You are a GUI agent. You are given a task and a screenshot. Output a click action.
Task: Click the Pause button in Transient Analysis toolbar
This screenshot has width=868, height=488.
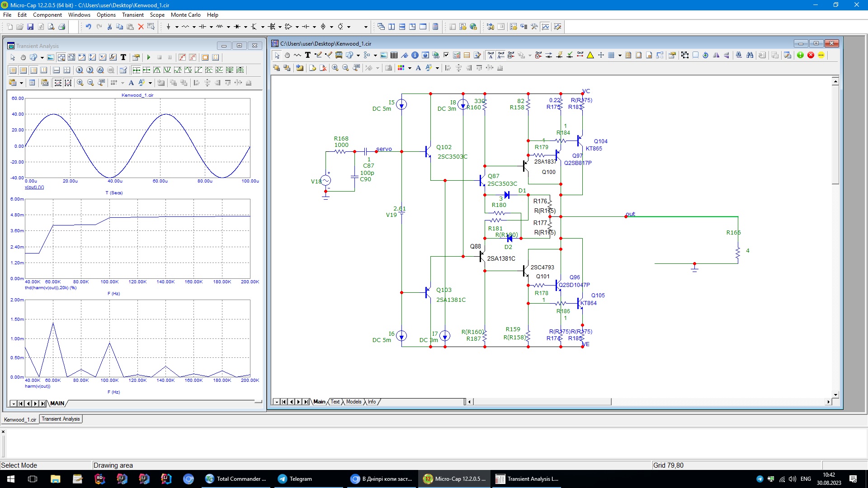tap(170, 57)
